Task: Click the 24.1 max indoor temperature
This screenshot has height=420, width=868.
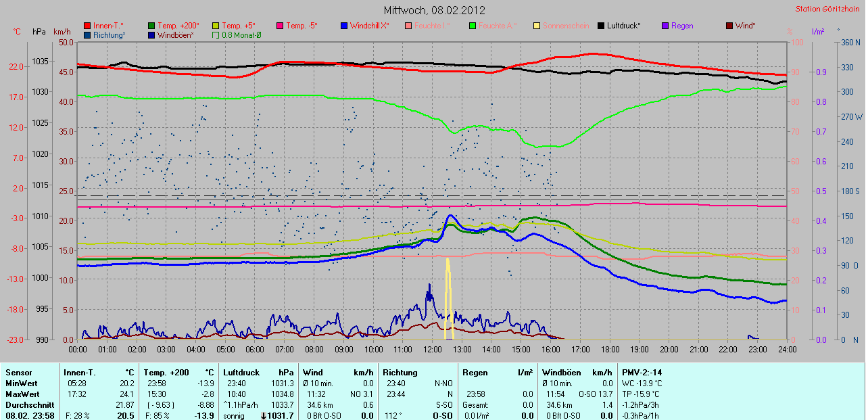Action: [126, 394]
